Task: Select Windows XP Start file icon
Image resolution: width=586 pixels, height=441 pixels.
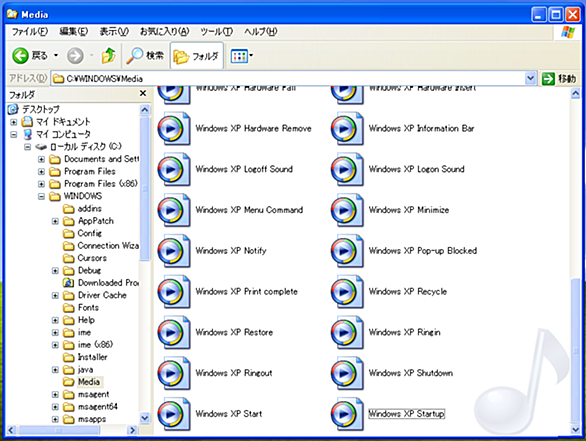Action: click(x=174, y=414)
